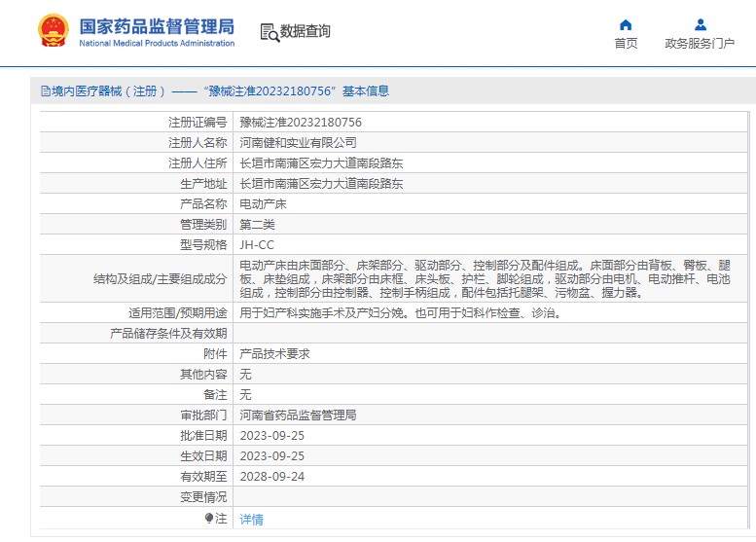The height and width of the screenshot is (542, 756).
Task: Click the 批准日期 label
Action: point(203,435)
